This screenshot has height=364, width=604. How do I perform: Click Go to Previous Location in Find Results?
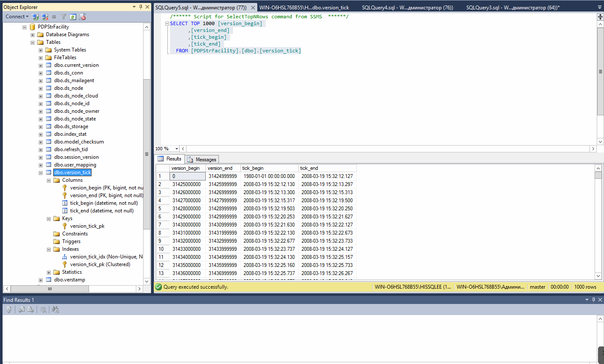[x=21, y=310]
